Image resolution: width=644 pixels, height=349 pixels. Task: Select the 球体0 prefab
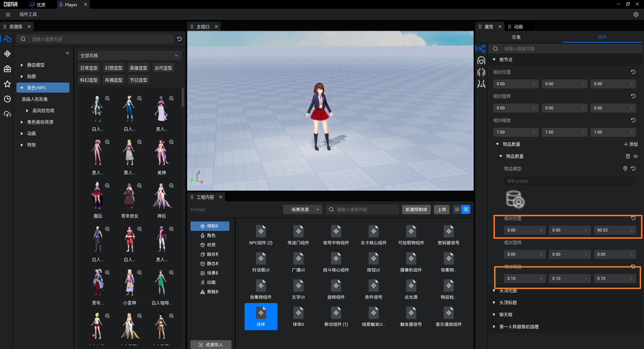coord(299,316)
